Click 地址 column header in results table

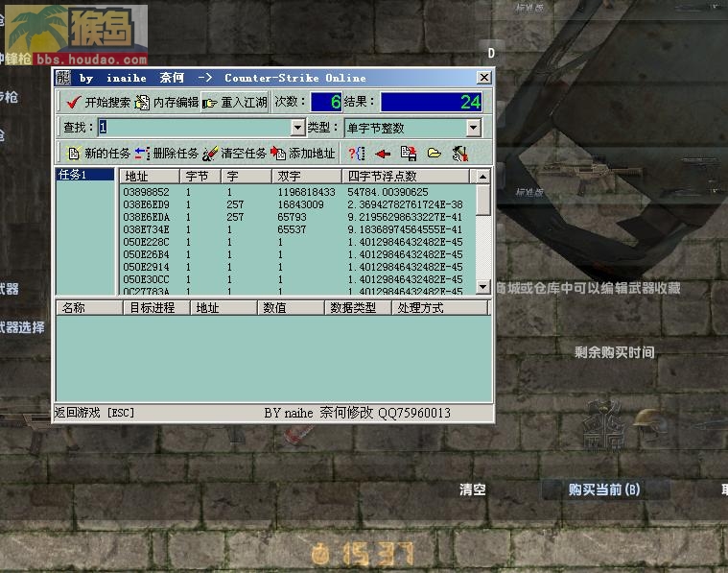[150, 177]
